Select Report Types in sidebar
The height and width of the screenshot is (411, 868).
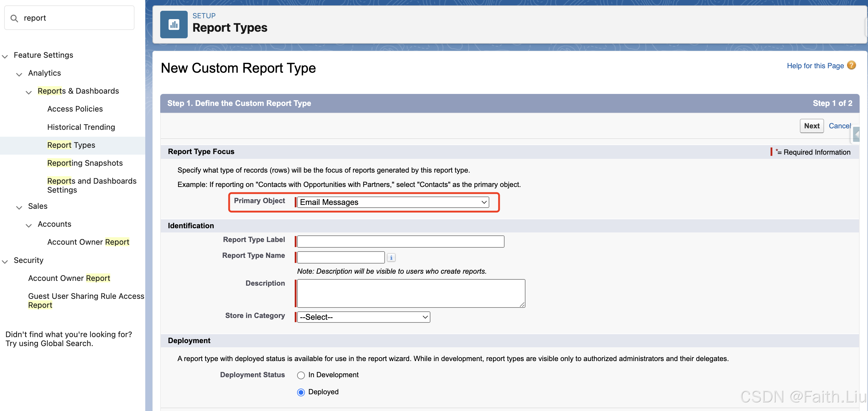coord(71,145)
